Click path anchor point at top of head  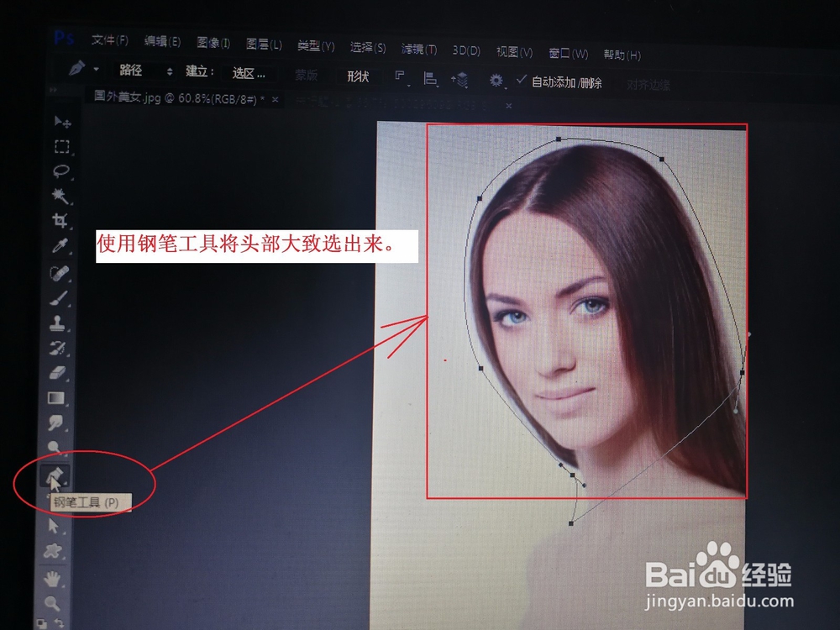[x=559, y=139]
